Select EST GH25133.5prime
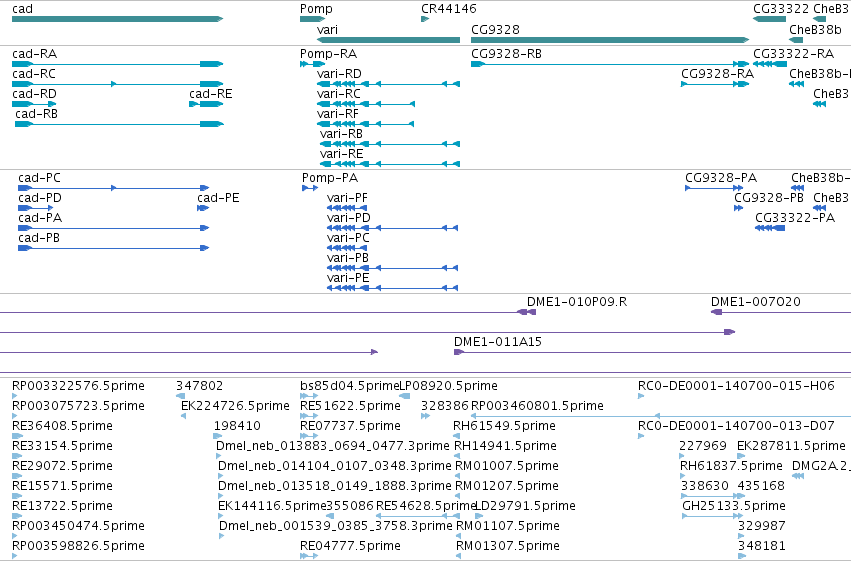 734,506
